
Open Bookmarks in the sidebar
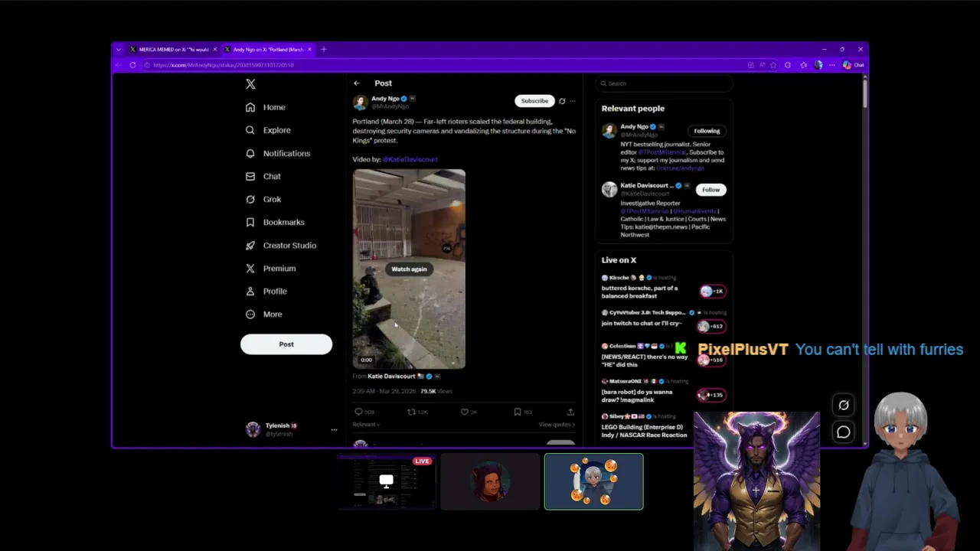pos(275,222)
